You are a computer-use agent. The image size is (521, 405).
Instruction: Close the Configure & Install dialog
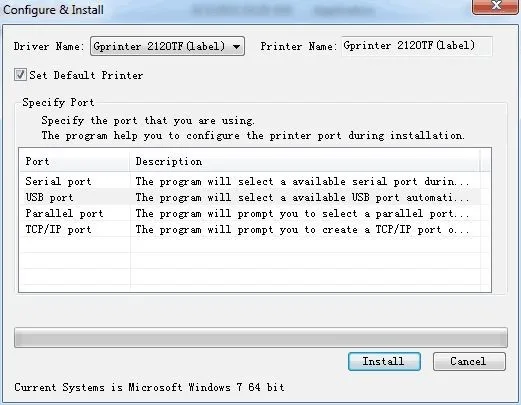496,6
